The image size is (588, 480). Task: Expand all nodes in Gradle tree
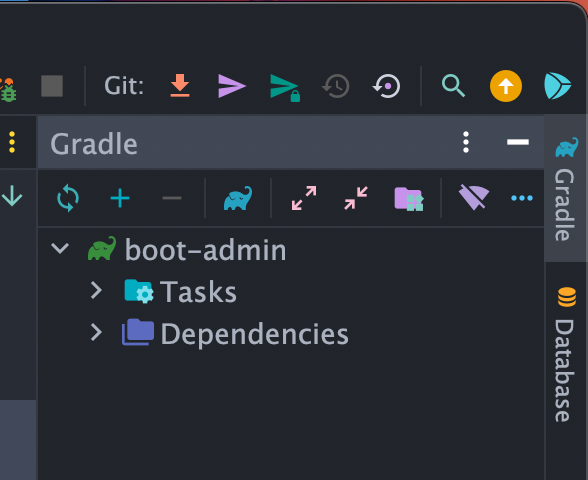304,198
